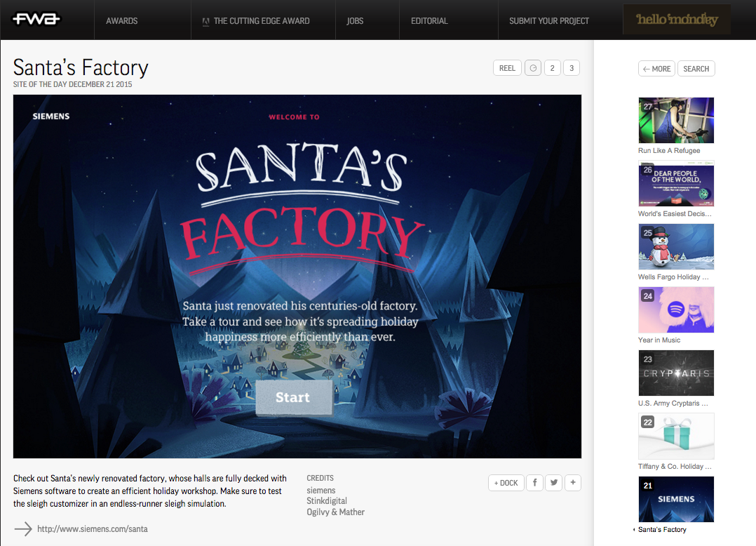
Task: Share on Facebook icon
Action: click(x=534, y=483)
